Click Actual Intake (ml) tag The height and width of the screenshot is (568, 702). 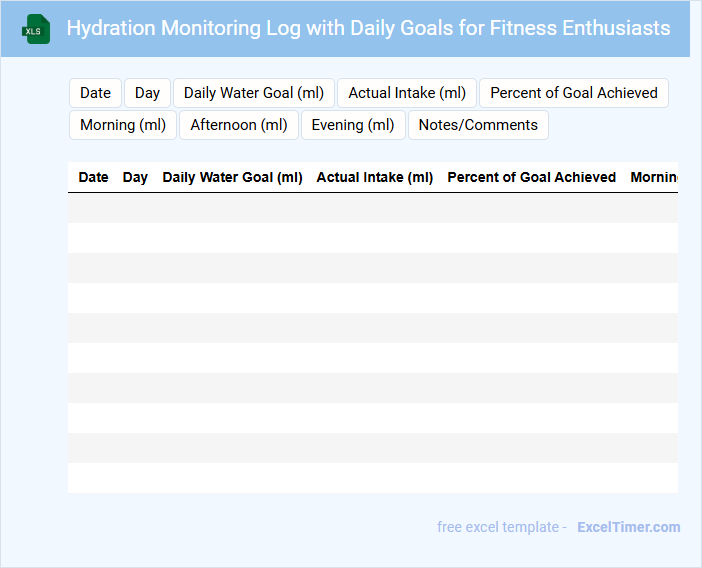407,93
